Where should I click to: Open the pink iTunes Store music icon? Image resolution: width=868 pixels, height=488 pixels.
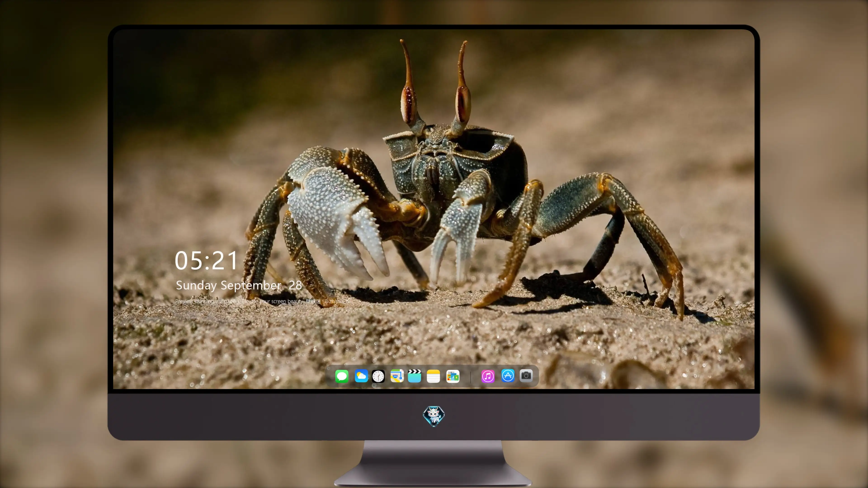pos(488,376)
